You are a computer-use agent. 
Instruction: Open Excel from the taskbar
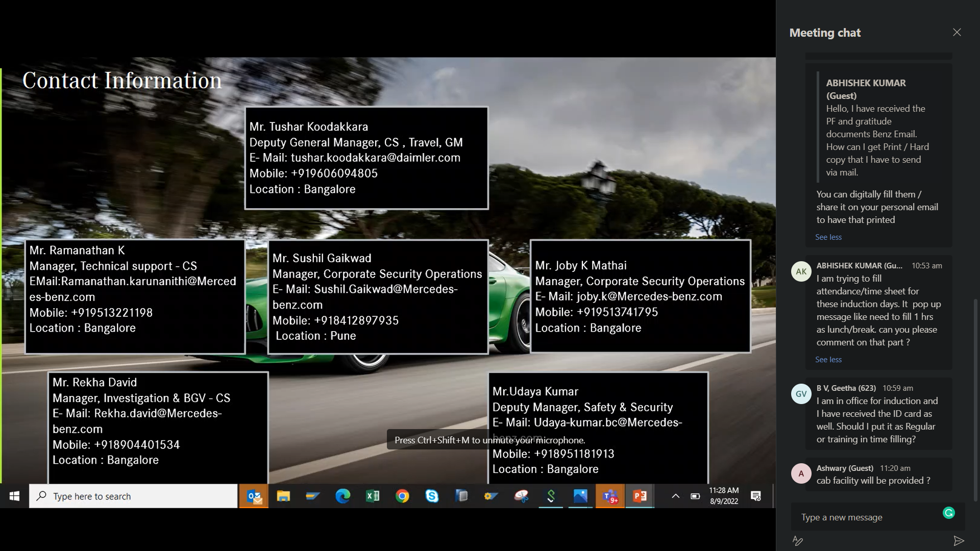(373, 496)
